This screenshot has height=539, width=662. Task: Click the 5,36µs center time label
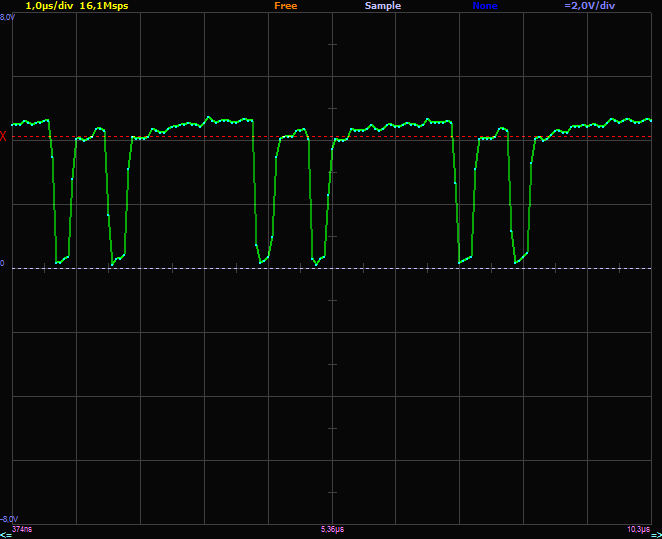332,528
